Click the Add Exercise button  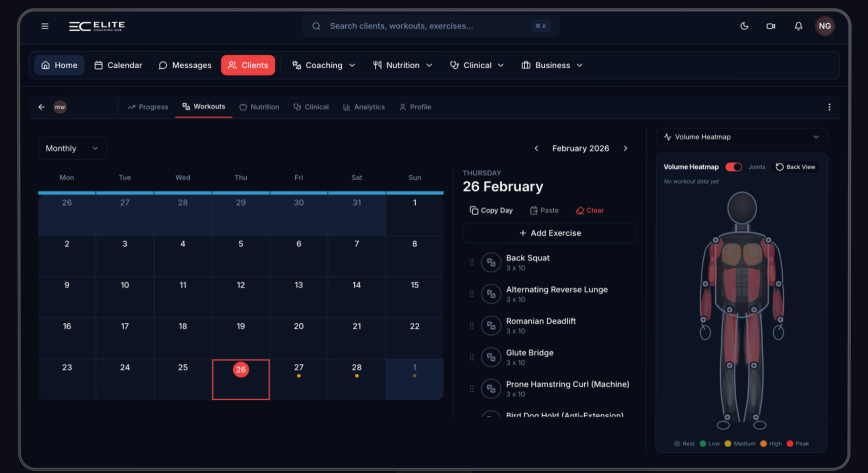pyautogui.click(x=549, y=233)
